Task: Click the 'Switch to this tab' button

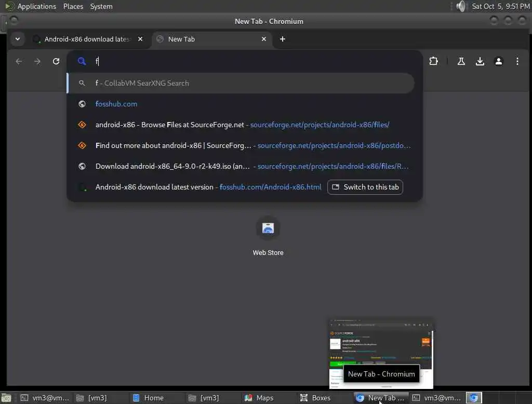Action: (365, 187)
